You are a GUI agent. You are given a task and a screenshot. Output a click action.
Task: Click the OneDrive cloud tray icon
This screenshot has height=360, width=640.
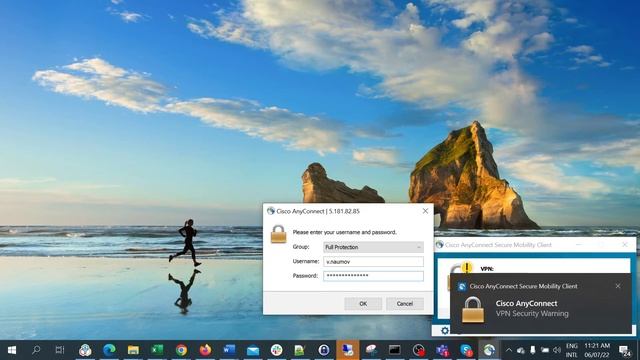[x=520, y=350]
